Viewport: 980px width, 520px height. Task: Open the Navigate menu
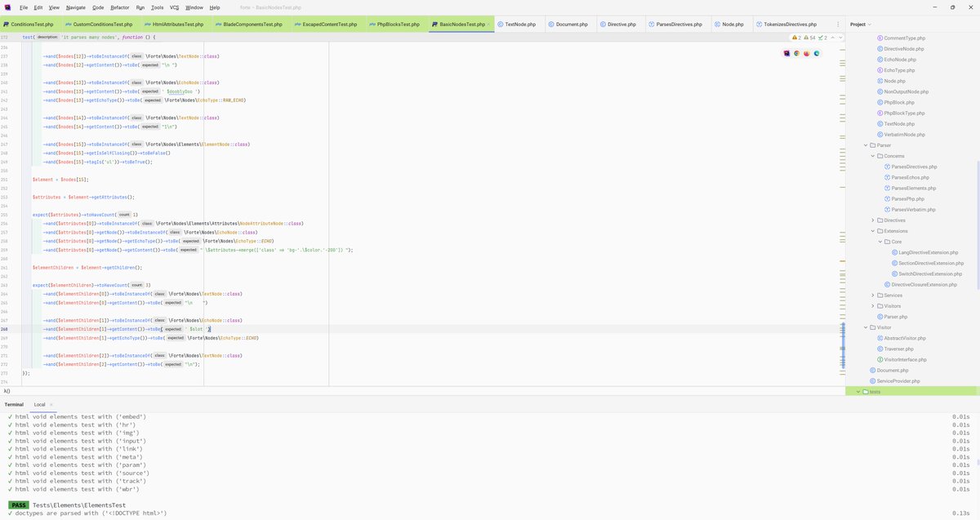[x=75, y=7]
